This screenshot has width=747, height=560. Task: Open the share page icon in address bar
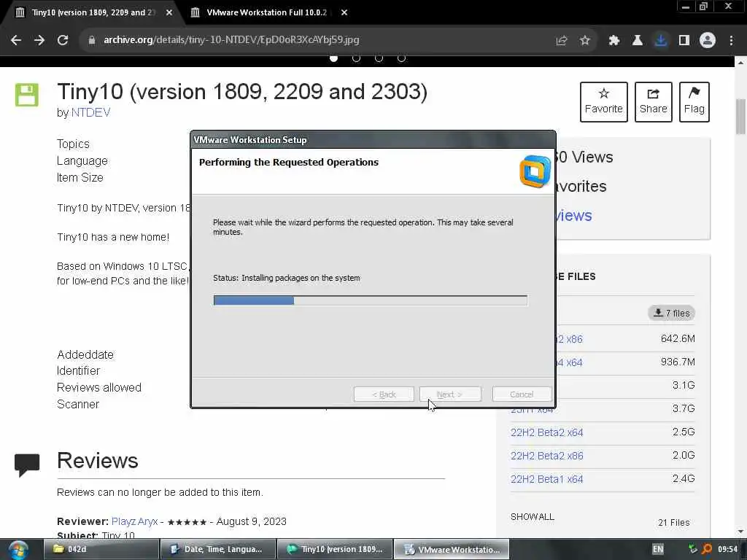click(x=562, y=41)
